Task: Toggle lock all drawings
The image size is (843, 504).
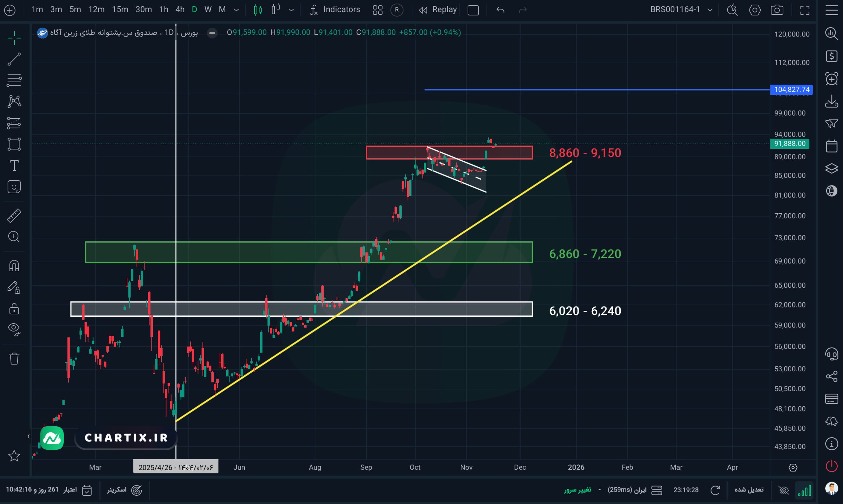Action: coord(14,308)
